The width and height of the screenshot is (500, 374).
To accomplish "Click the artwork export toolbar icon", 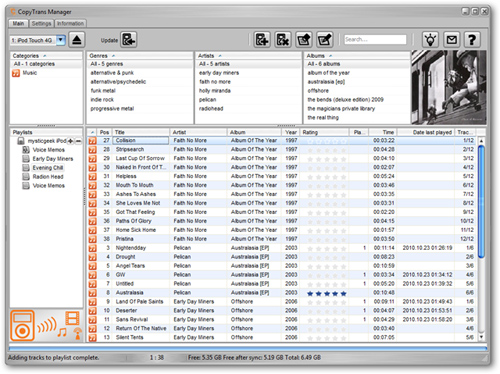I will 304,40.
